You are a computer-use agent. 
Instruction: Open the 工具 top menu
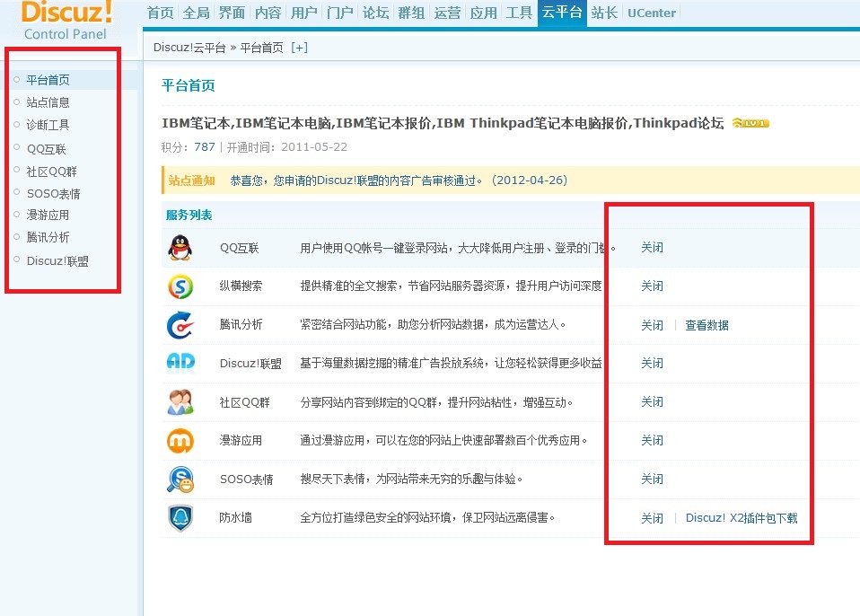point(519,13)
